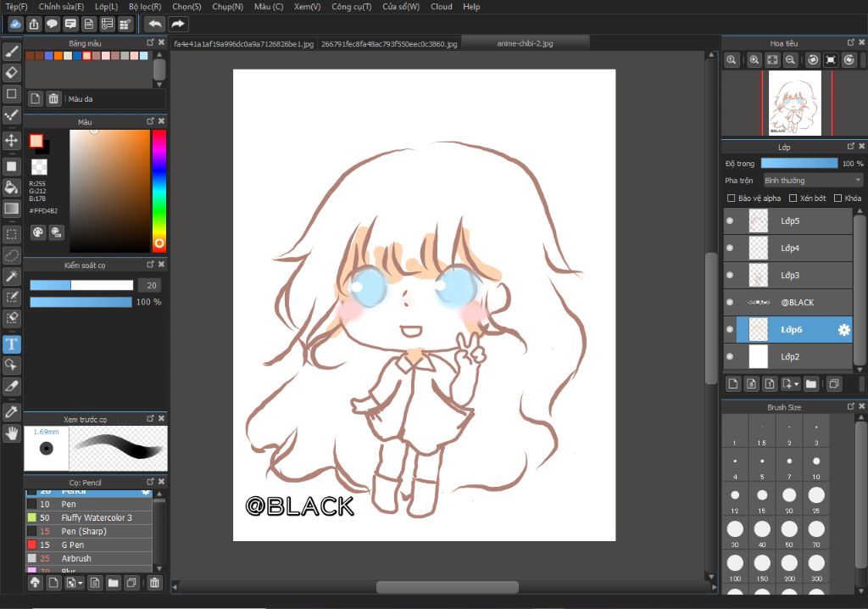Enable the Khóa checkbox
Viewport: 868px width, 609px height.
pyautogui.click(x=837, y=198)
